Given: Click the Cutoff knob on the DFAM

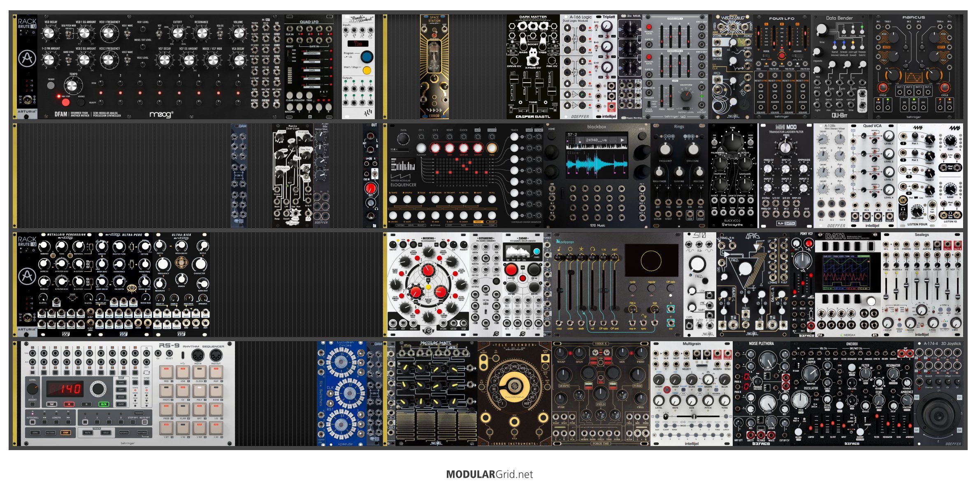Looking at the screenshot, I should coord(177,33).
